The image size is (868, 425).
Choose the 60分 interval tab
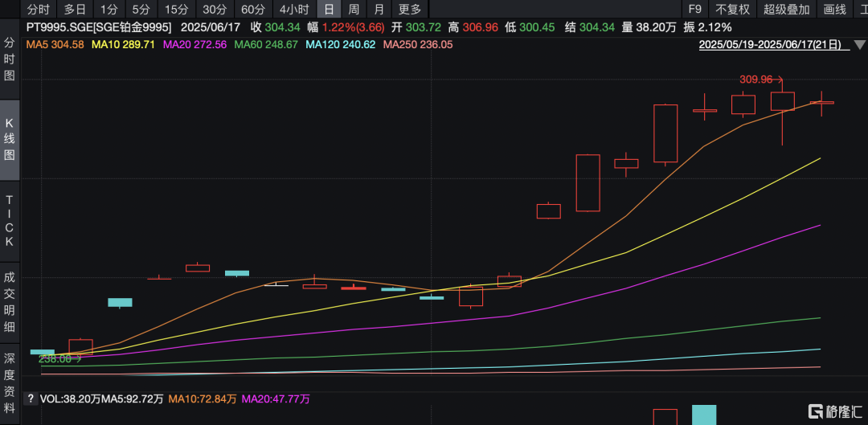pos(253,9)
